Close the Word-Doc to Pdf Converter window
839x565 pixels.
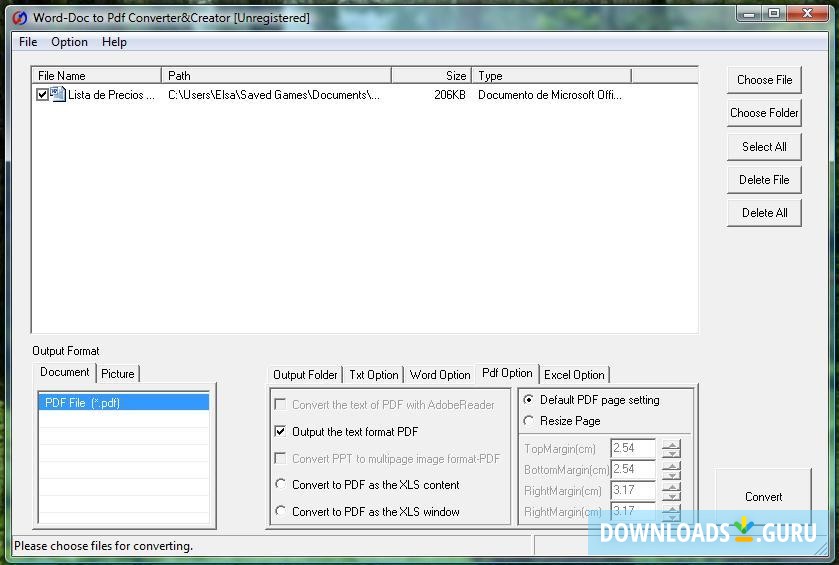(x=807, y=13)
